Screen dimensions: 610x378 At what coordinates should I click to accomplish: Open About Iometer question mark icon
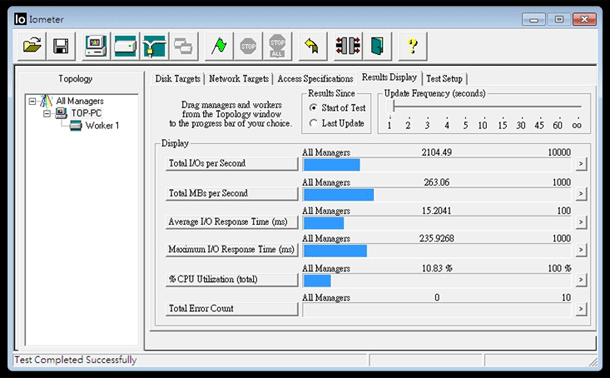point(413,46)
